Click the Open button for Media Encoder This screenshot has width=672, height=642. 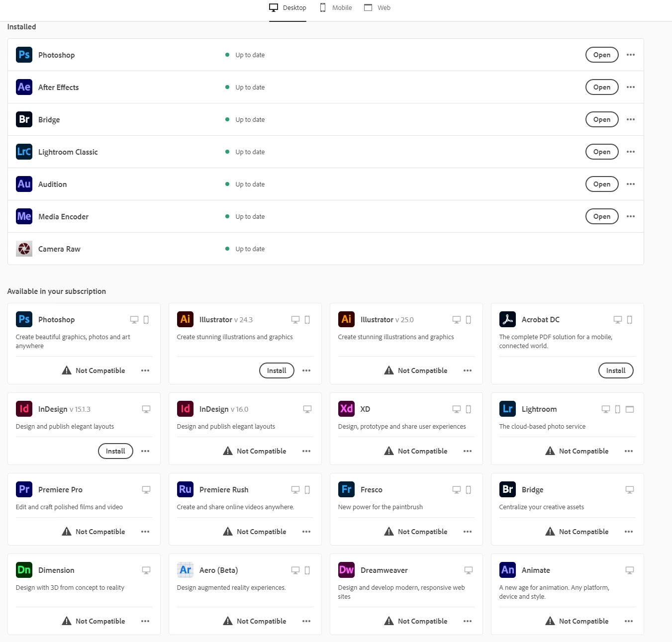(602, 216)
